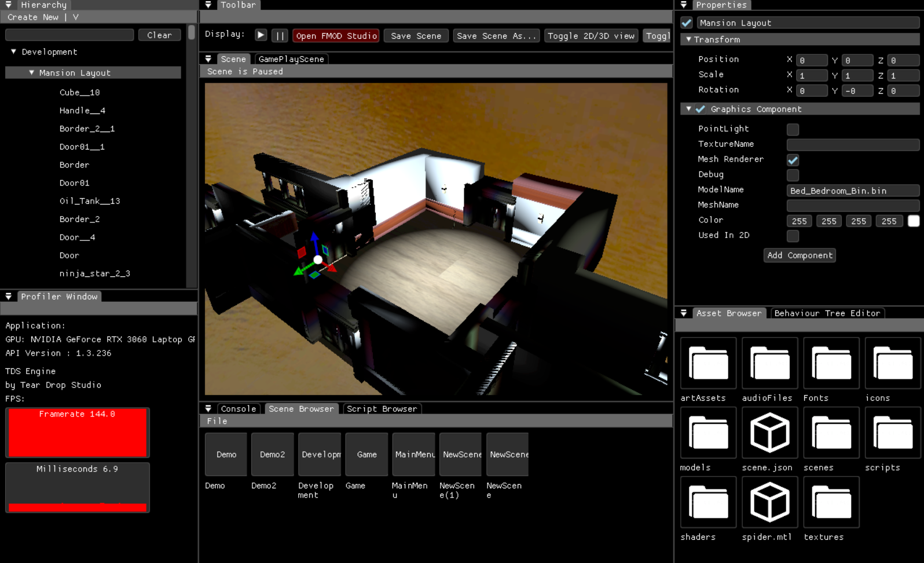Image resolution: width=924 pixels, height=563 pixels.
Task: Load the MainMenu scene thumbnail
Action: (x=413, y=454)
